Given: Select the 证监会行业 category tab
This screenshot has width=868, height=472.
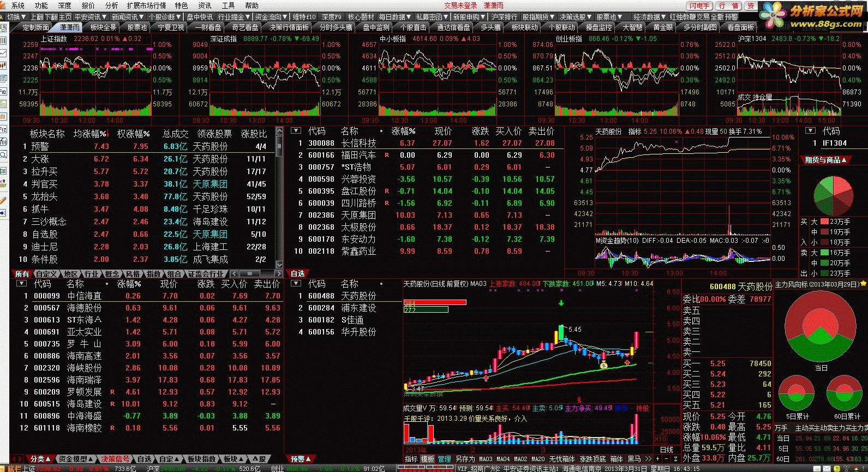Looking at the screenshot, I should coord(206,274).
